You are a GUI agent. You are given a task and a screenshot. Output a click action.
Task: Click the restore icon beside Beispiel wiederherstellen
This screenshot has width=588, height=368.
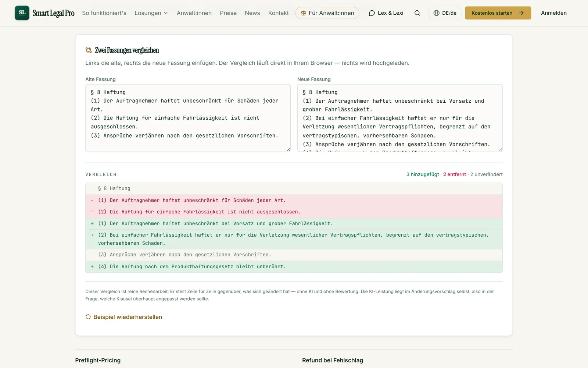click(88, 317)
